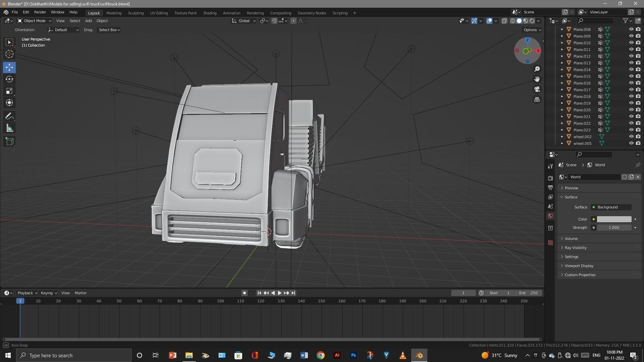Switch to Modeling workspace tab

(x=114, y=13)
